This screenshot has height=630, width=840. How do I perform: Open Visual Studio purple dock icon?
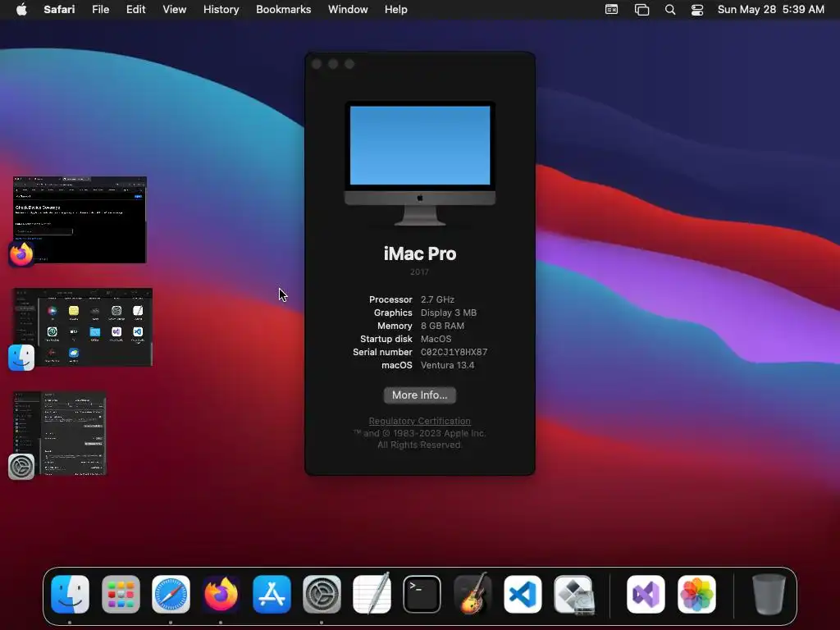click(x=646, y=594)
